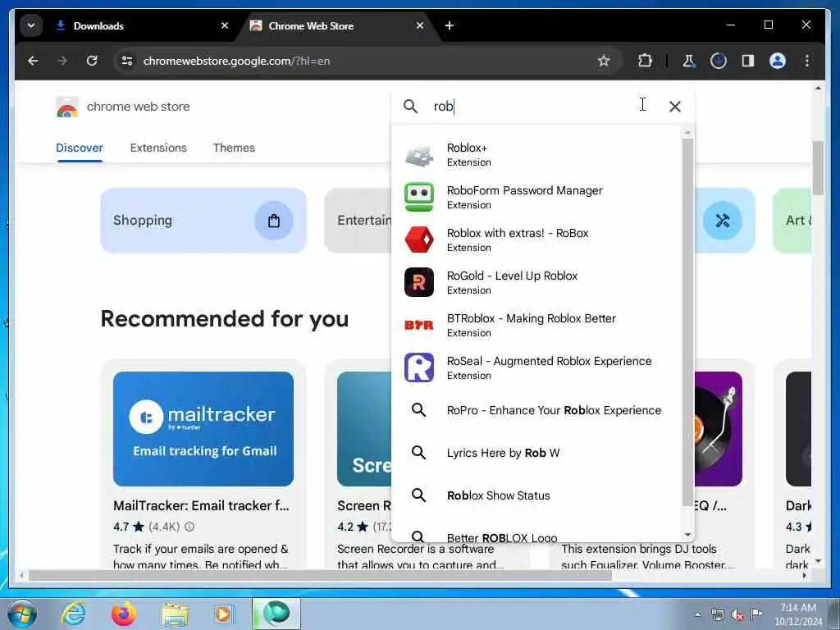
Task: Open the Art category card
Action: pos(792,220)
